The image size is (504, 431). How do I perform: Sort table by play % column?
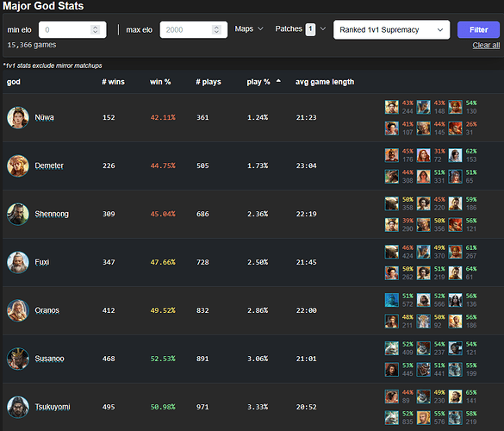264,82
